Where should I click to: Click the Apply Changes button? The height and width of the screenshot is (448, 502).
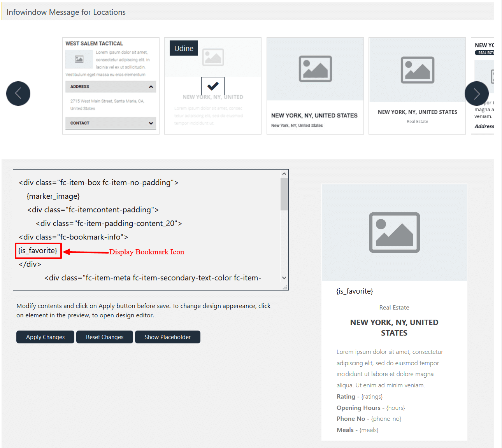coord(45,337)
